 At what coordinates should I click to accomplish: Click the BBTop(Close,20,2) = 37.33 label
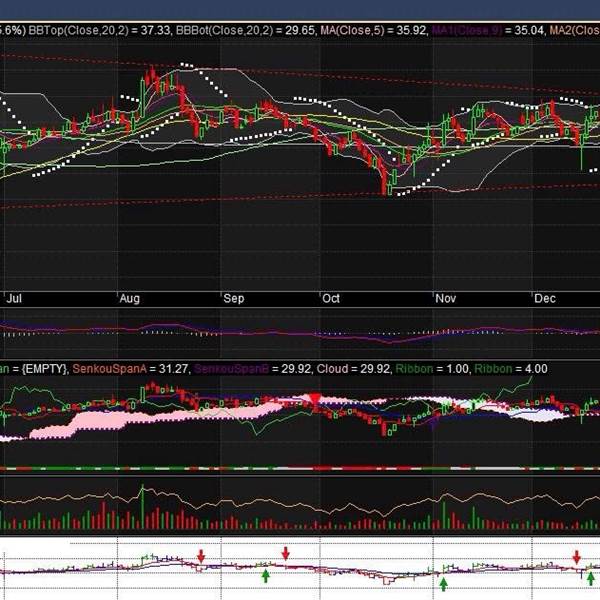99,30
